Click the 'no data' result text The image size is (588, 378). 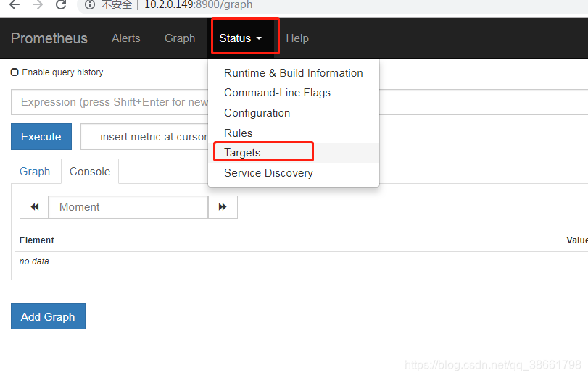click(34, 261)
